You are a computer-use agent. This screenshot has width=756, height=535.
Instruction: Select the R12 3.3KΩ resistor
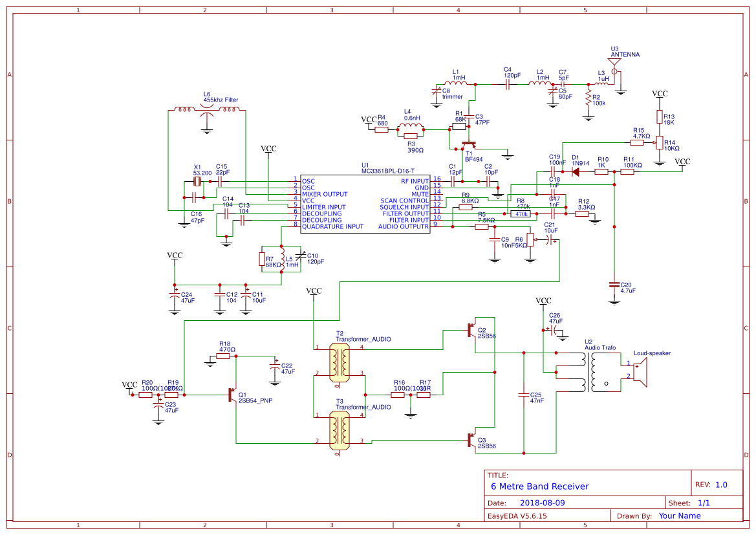tap(582, 213)
